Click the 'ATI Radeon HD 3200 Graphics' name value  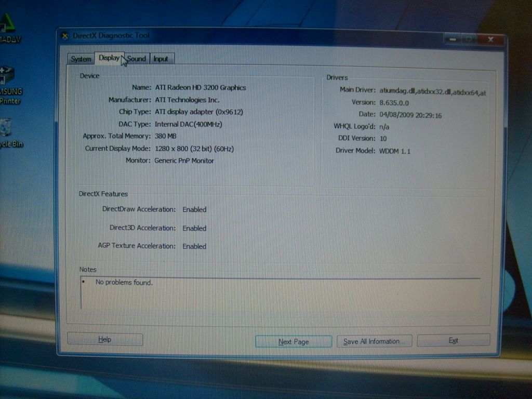coord(200,87)
